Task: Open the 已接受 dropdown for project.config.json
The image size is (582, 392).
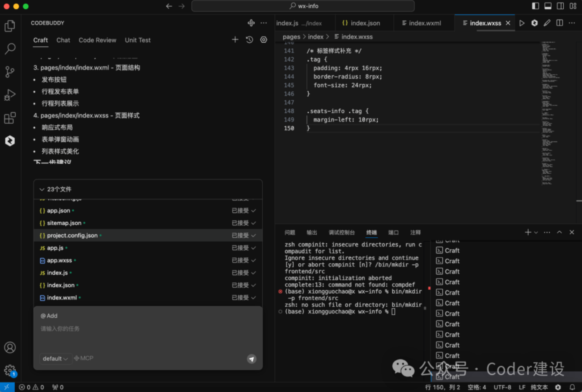Action: 244,236
